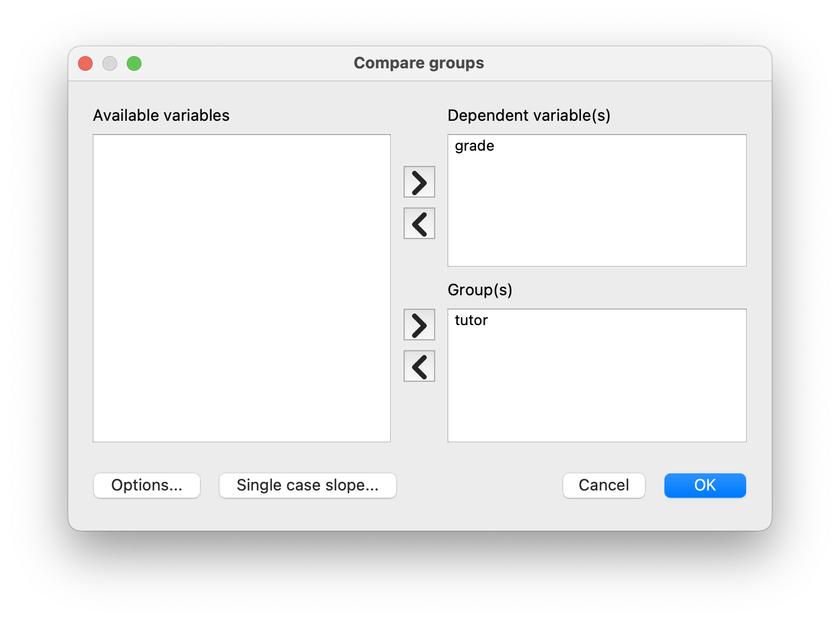Click the yellow minimize icon of the dialog
840x621 pixels.
coord(110,63)
